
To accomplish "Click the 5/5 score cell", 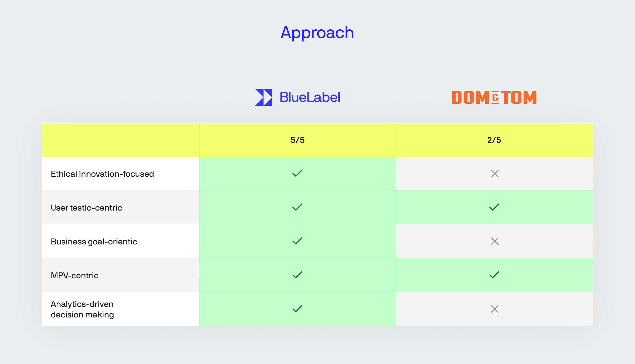I will [x=298, y=140].
